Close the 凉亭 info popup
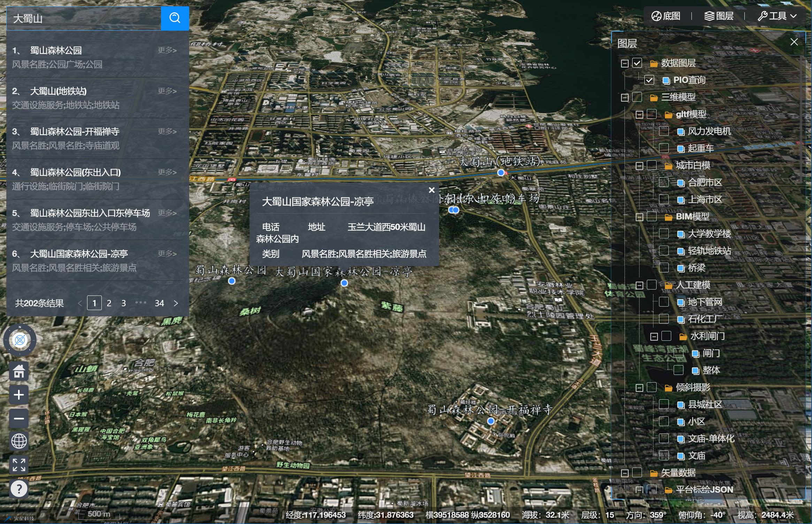 click(x=431, y=190)
